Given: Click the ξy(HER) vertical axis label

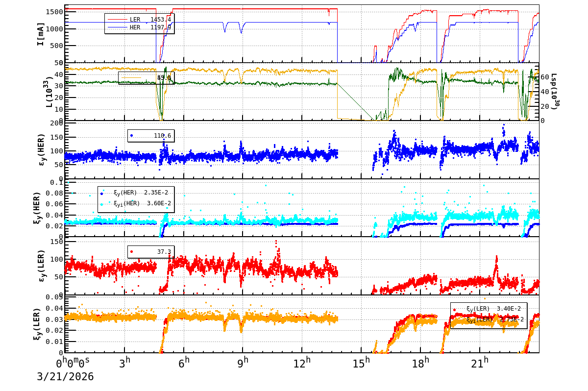Looking at the screenshot, I should [37, 207].
